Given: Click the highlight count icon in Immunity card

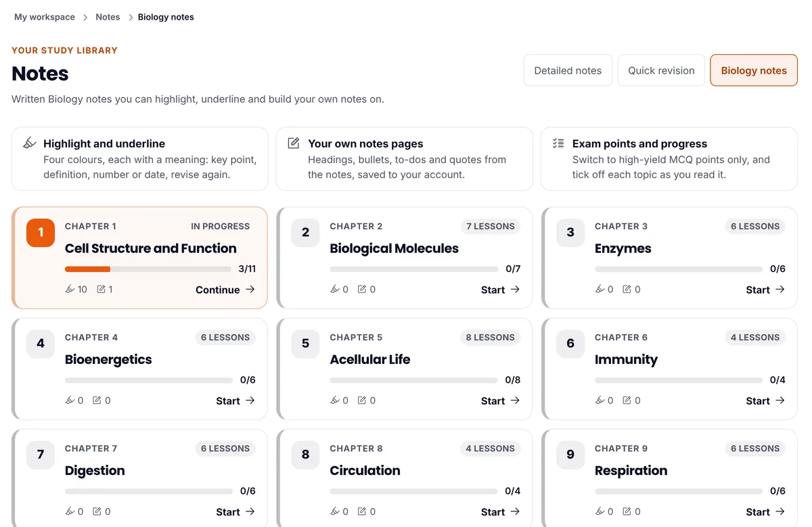Looking at the screenshot, I should tap(600, 400).
